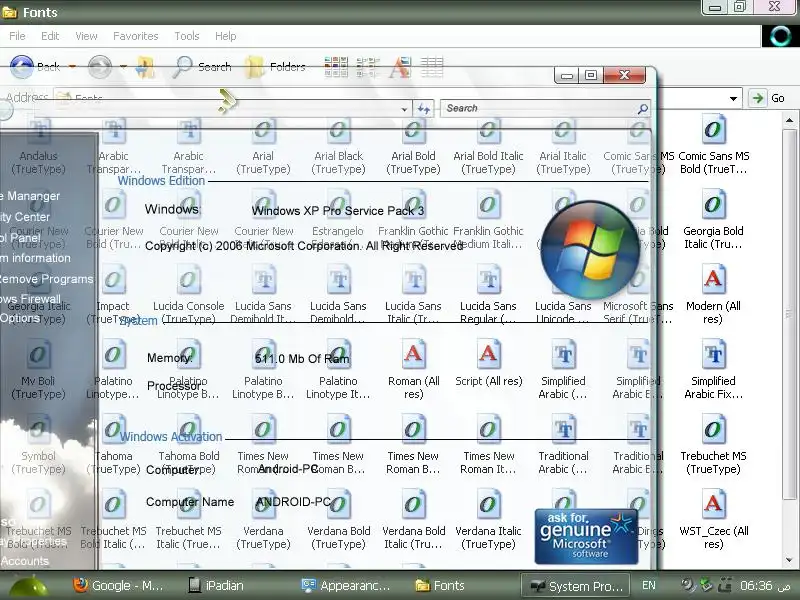Click the Up folder icon in toolbar
Image resolution: width=800 pixels, height=600 pixels.
[x=145, y=67]
